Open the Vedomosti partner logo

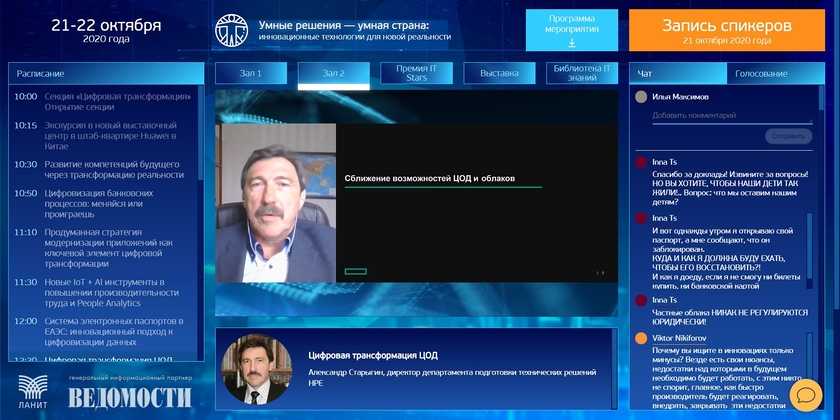click(130, 398)
